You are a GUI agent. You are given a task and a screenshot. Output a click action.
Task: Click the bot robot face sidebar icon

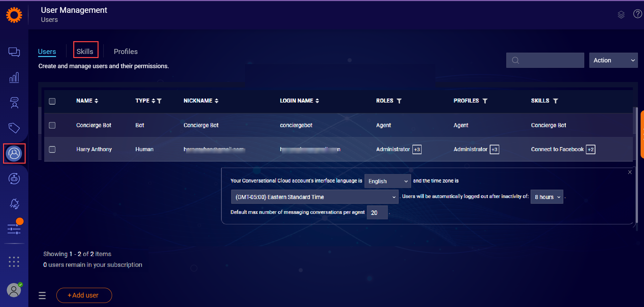pos(14,178)
